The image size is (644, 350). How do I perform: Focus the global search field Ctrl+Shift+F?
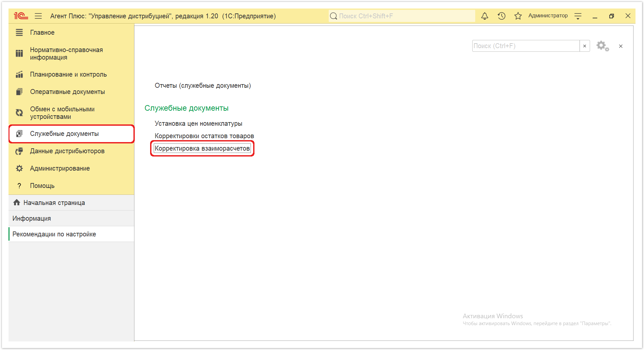402,16
